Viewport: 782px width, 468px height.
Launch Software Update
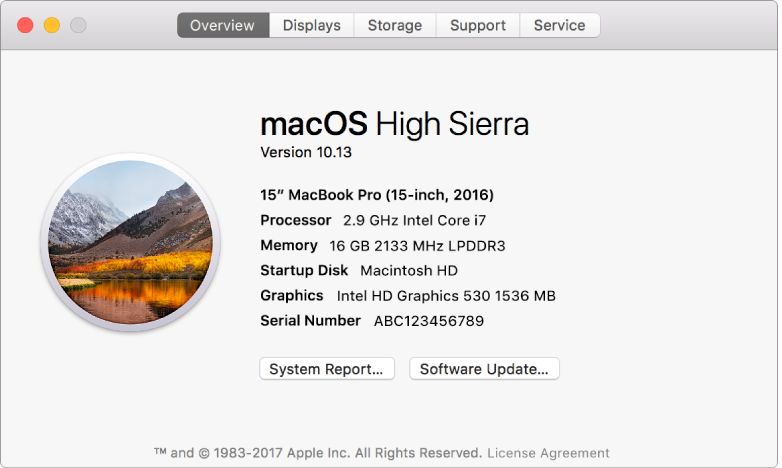tap(484, 369)
